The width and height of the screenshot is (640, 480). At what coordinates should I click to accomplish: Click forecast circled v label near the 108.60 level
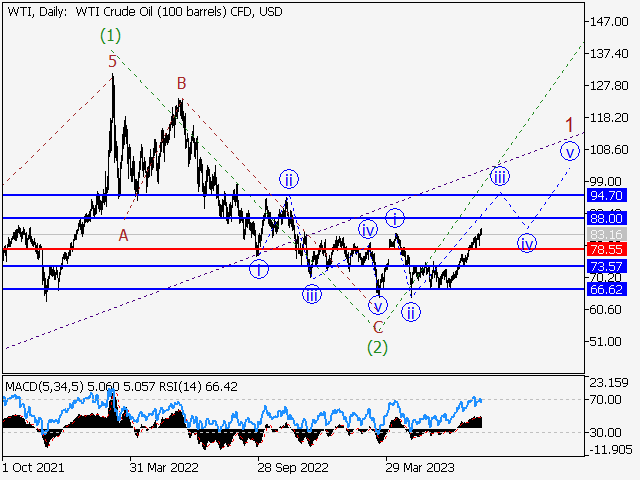pos(570,151)
